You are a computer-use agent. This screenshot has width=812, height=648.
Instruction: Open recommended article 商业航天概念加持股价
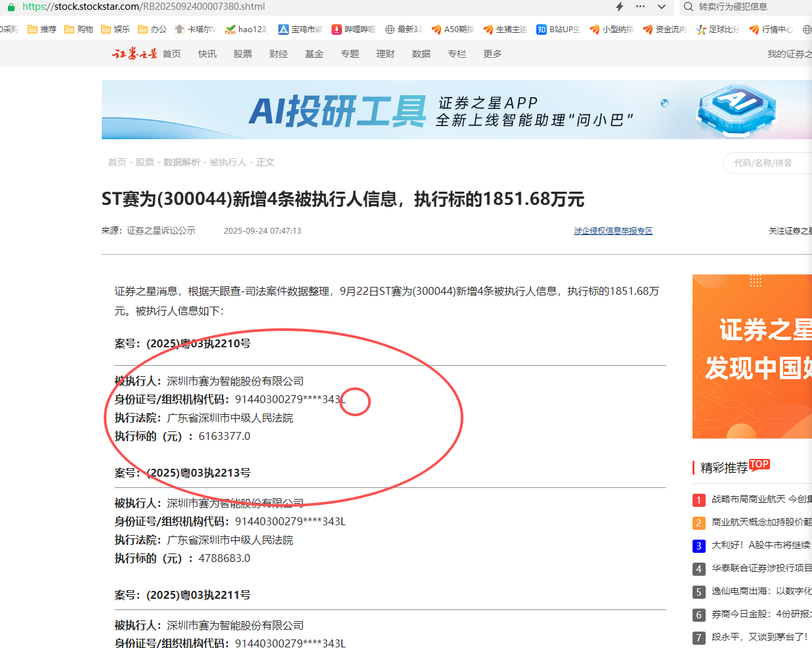[x=761, y=523]
